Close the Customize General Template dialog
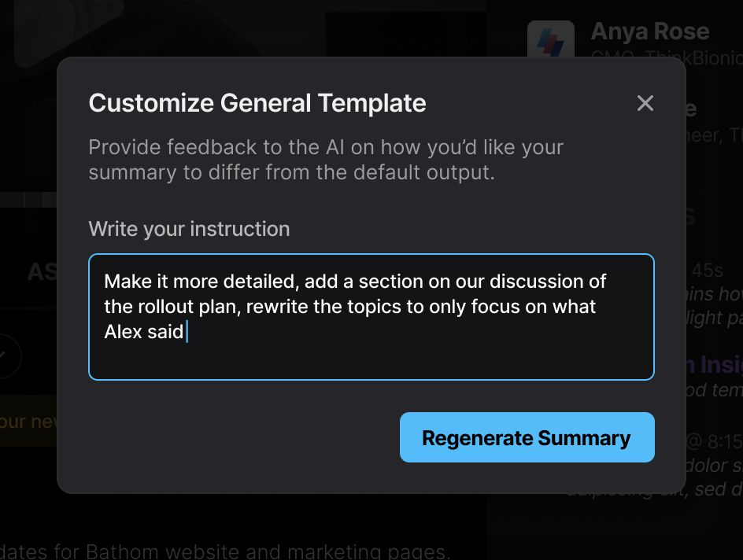This screenshot has width=743, height=560. pos(645,103)
